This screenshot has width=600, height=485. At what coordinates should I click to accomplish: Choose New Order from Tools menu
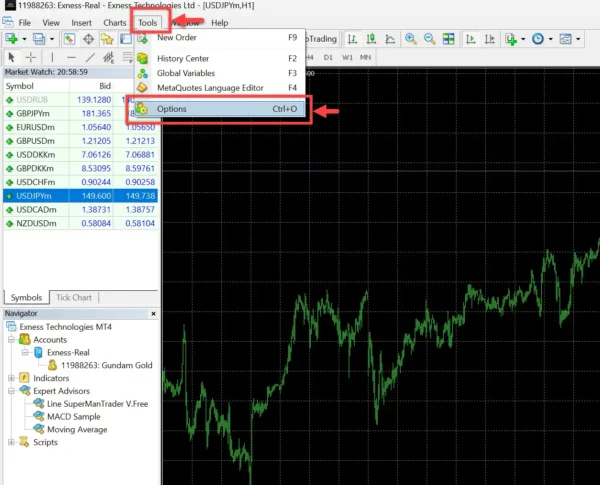point(220,38)
